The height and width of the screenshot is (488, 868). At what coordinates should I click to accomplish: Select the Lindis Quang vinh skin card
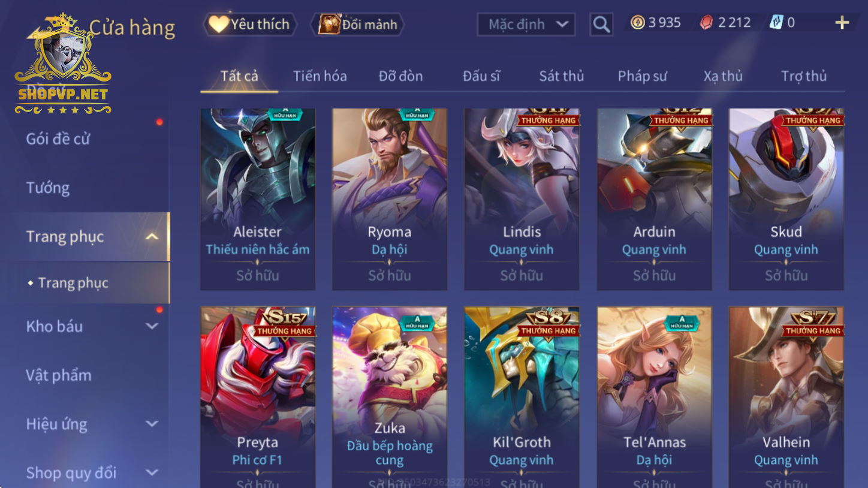[522, 199]
